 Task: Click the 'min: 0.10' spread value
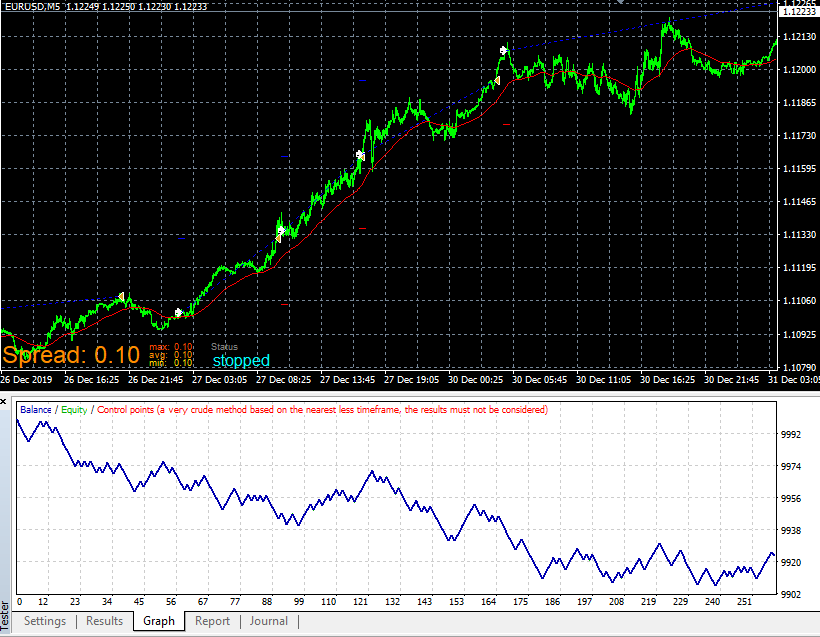tap(171, 362)
